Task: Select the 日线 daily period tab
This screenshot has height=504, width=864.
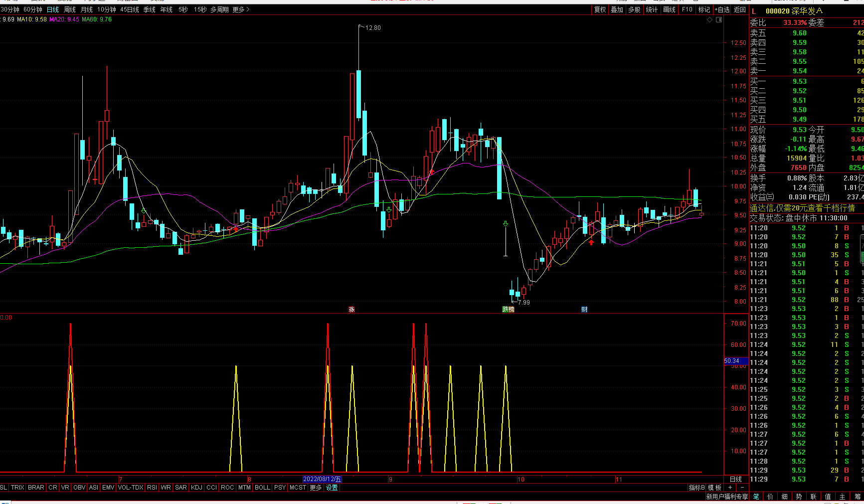Action: tap(52, 9)
